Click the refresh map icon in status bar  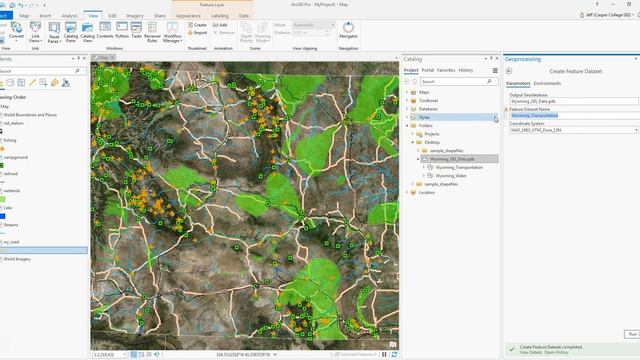394,355
